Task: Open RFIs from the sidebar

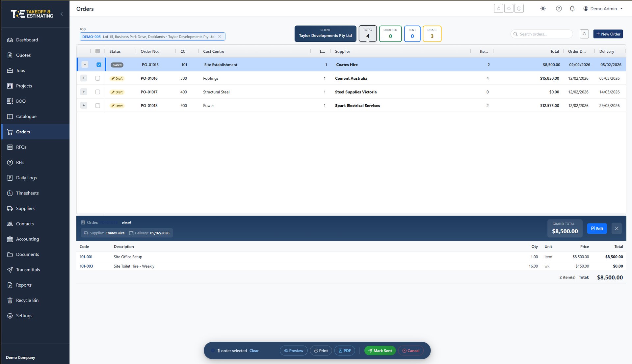Action: pos(35,163)
